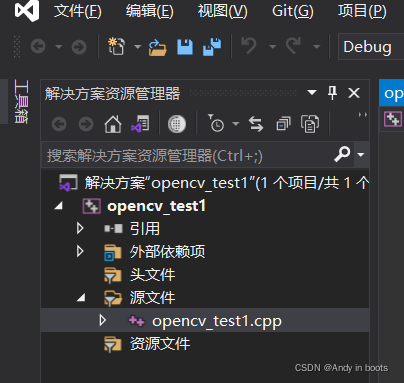Open Solution Explorer window options dropdown

coord(312,92)
